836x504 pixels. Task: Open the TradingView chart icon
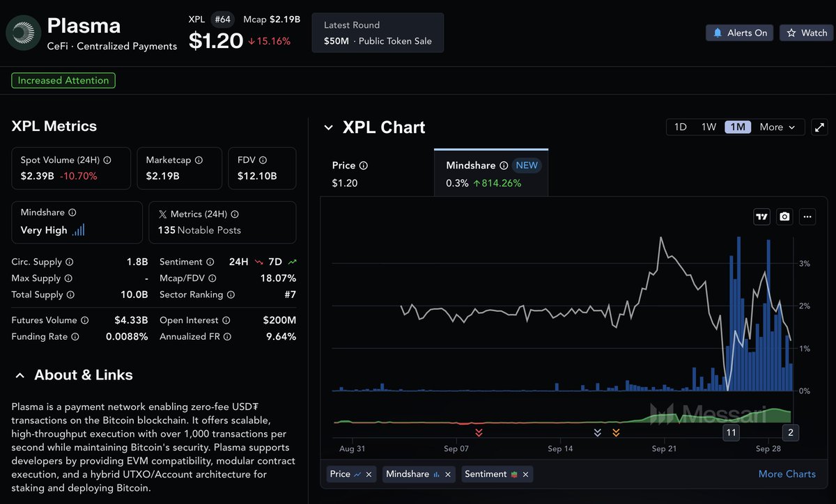click(x=762, y=216)
